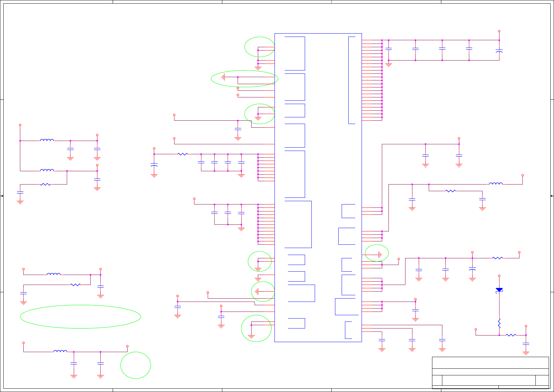Click the topmost green circle left of the IC
Screen dimensions: 554x392
coord(260,47)
